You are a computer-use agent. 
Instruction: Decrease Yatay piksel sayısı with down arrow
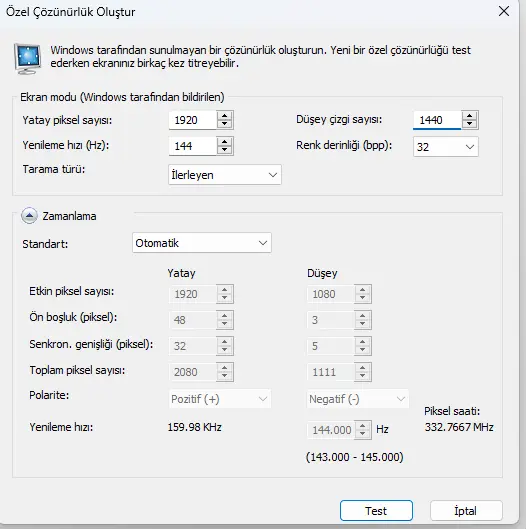click(x=224, y=124)
